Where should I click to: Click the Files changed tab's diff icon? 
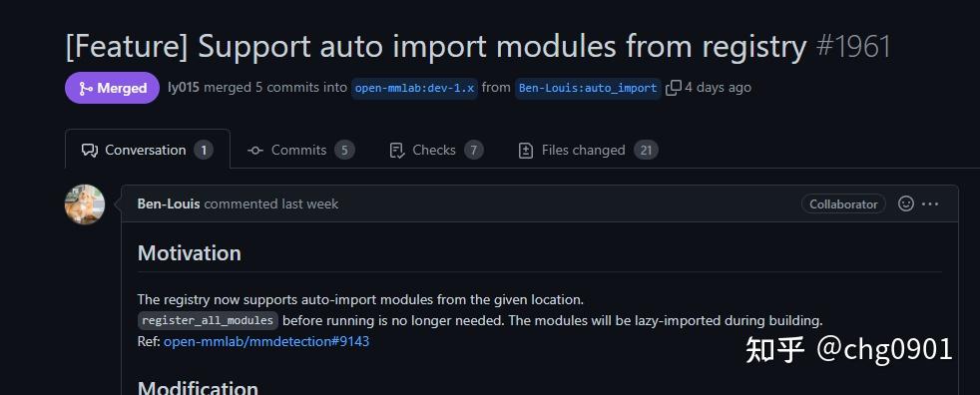pos(526,150)
